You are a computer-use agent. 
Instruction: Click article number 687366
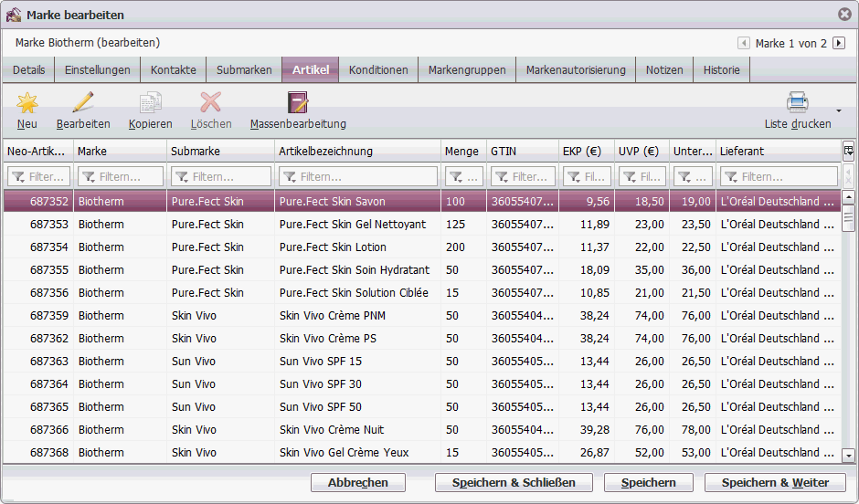point(49,429)
